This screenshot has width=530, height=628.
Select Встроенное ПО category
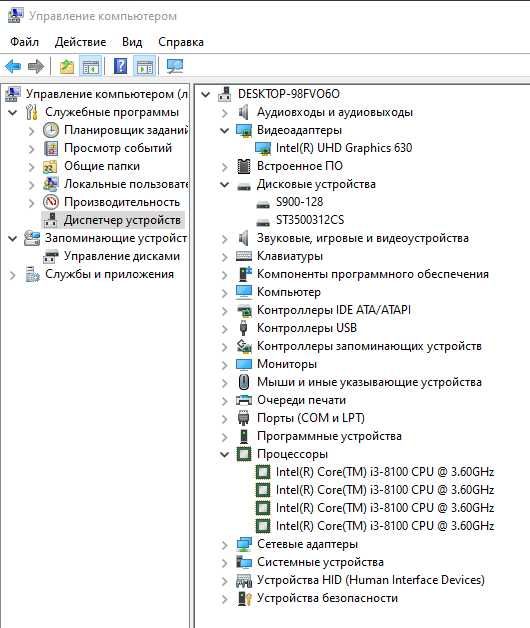300,166
